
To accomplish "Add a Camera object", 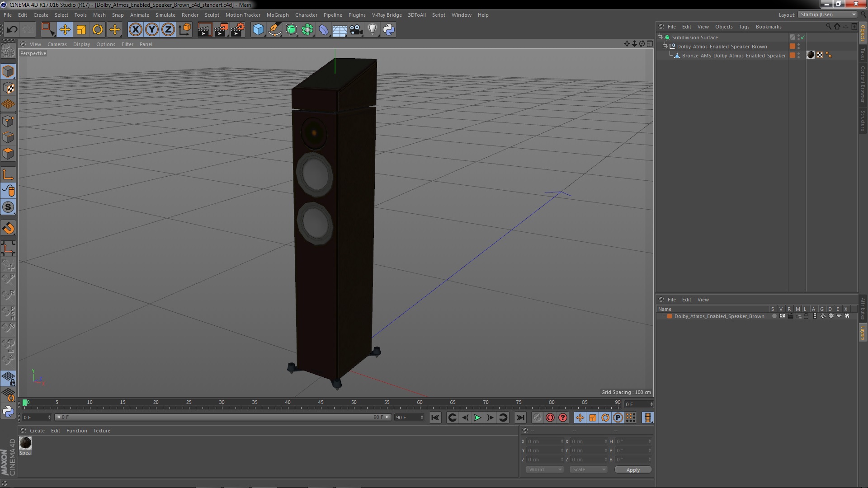I will click(356, 30).
